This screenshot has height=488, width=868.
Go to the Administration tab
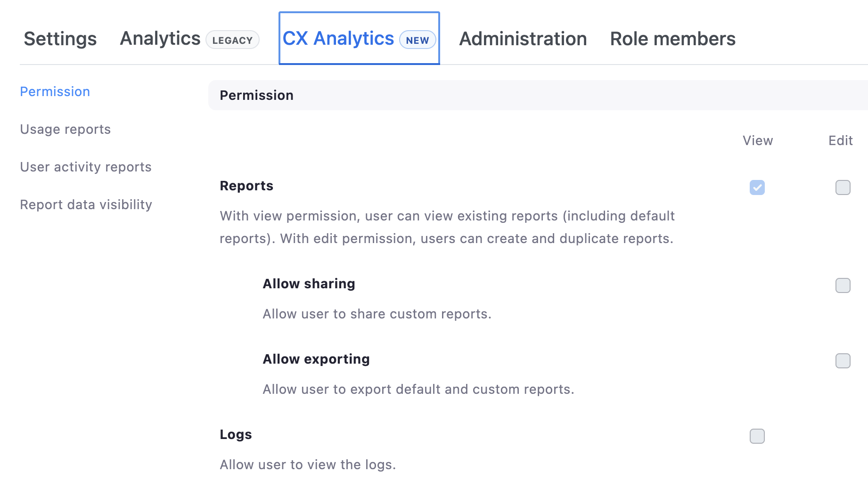click(x=523, y=39)
